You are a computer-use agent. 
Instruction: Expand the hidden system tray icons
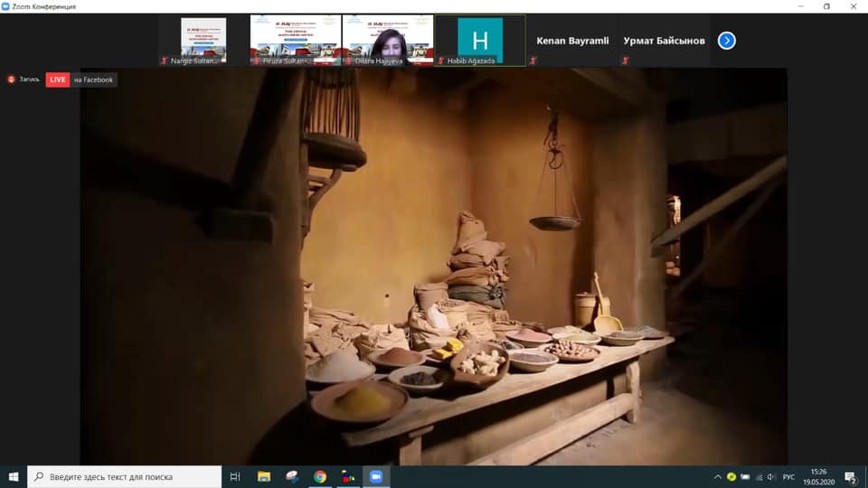(718, 476)
